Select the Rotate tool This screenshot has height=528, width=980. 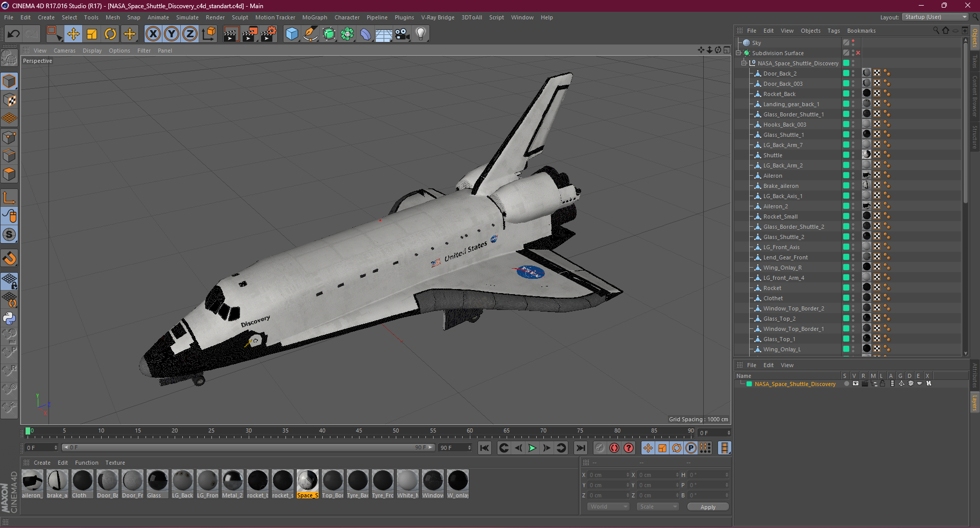[110, 34]
